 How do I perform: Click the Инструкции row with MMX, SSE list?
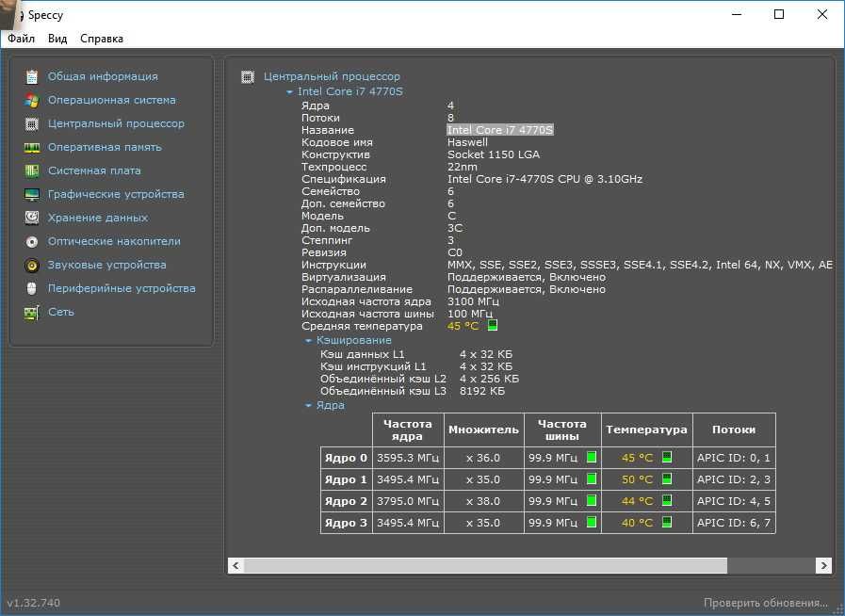(x=567, y=265)
